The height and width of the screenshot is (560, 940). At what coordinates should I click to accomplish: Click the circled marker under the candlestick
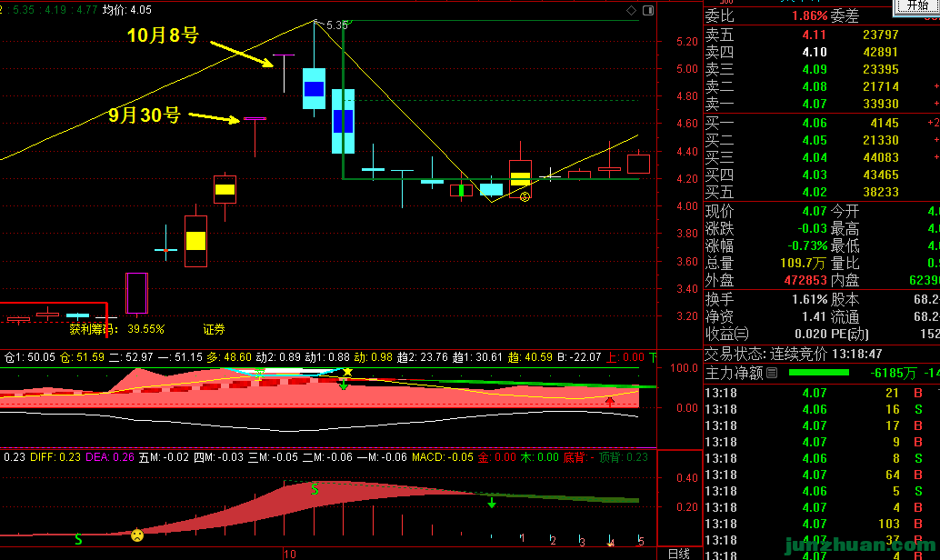click(525, 195)
